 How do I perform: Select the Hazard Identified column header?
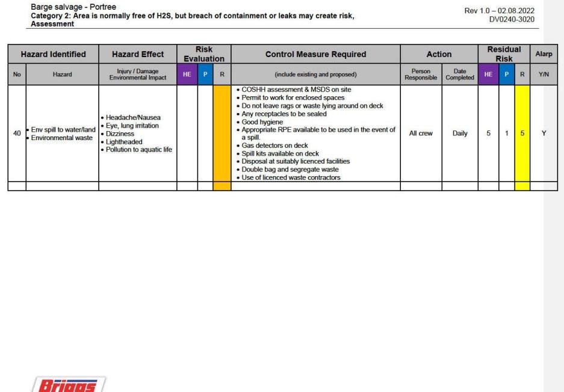coord(55,54)
